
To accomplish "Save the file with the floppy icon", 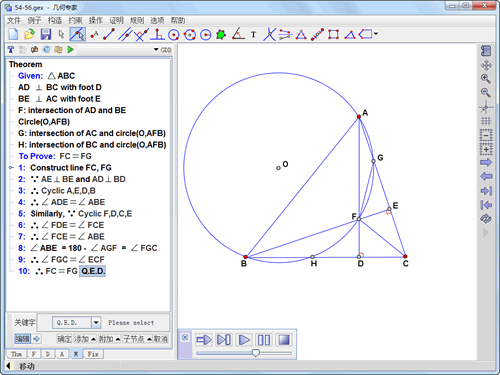I will pyautogui.click(x=46, y=34).
